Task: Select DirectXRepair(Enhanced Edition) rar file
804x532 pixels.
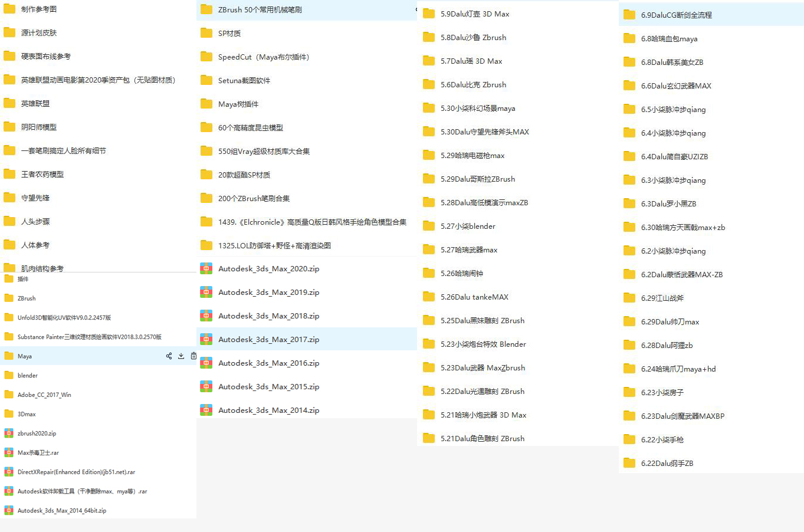Action: pyautogui.click(x=76, y=472)
